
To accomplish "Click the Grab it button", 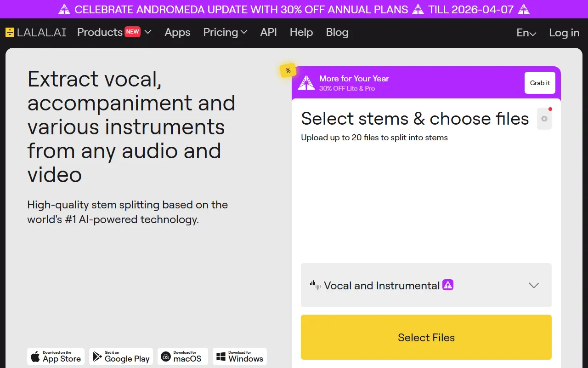I will (540, 83).
